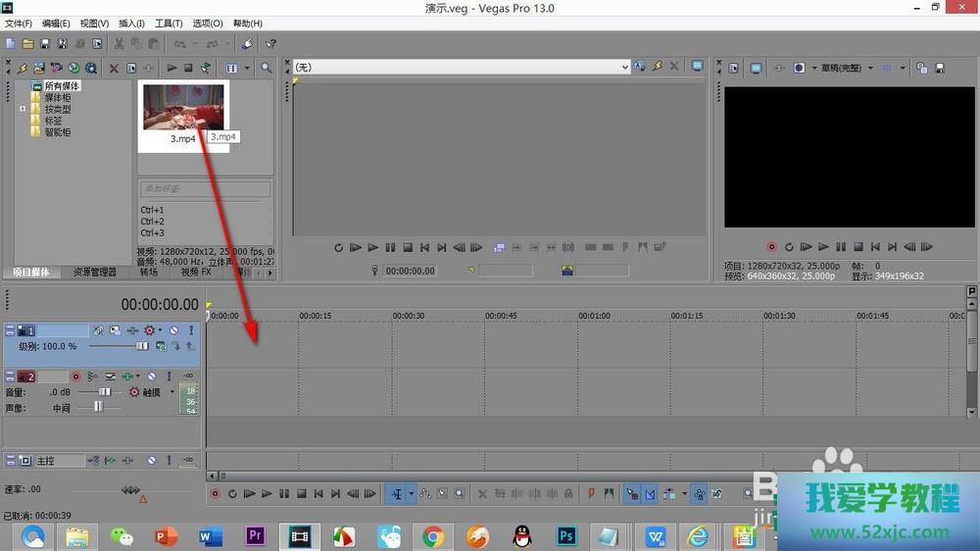Open the 工具(T) menu
The image size is (980, 551).
169,23
